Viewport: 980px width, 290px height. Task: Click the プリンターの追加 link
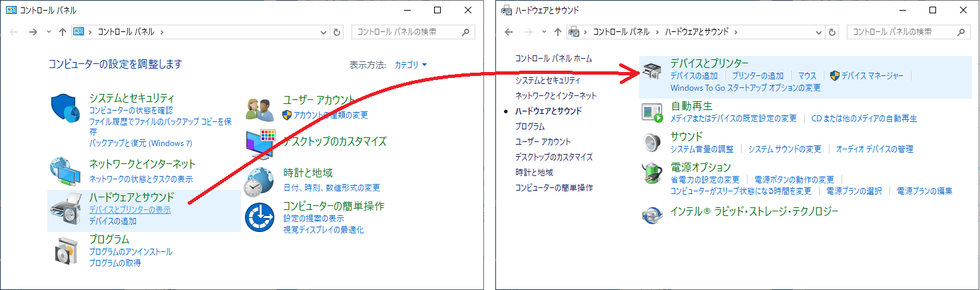click(x=758, y=76)
